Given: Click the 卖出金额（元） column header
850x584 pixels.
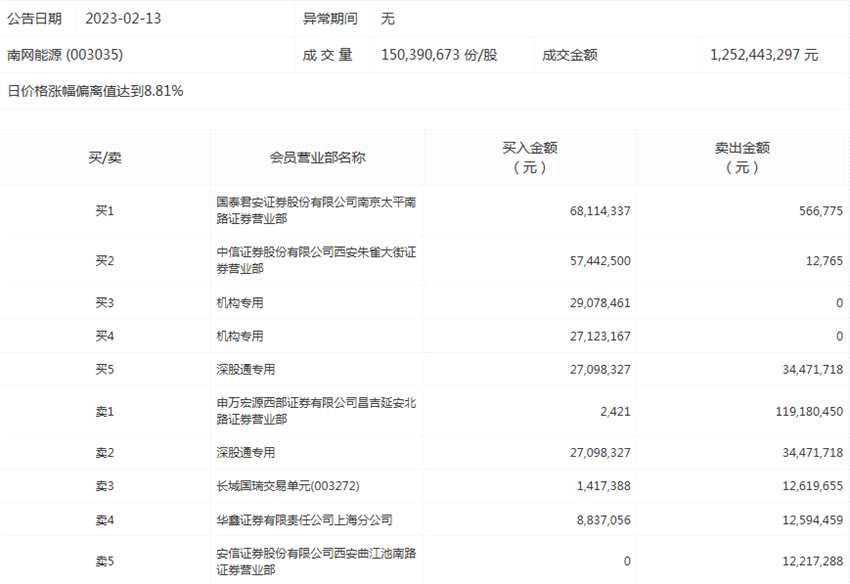Looking at the screenshot, I should (742, 158).
